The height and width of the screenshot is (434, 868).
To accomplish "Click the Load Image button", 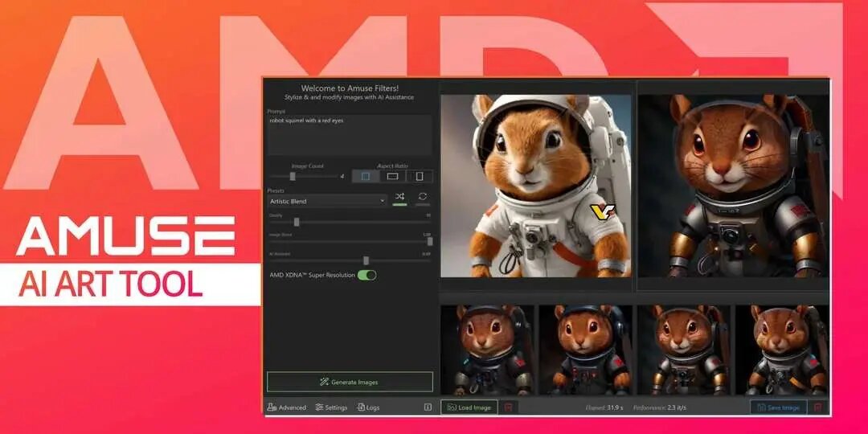I will point(469,407).
